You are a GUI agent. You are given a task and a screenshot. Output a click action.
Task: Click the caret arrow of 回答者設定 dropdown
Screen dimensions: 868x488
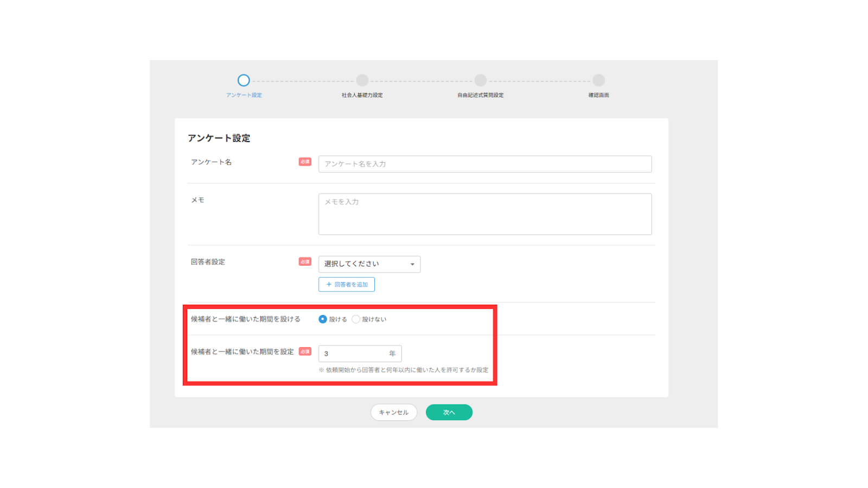click(412, 265)
